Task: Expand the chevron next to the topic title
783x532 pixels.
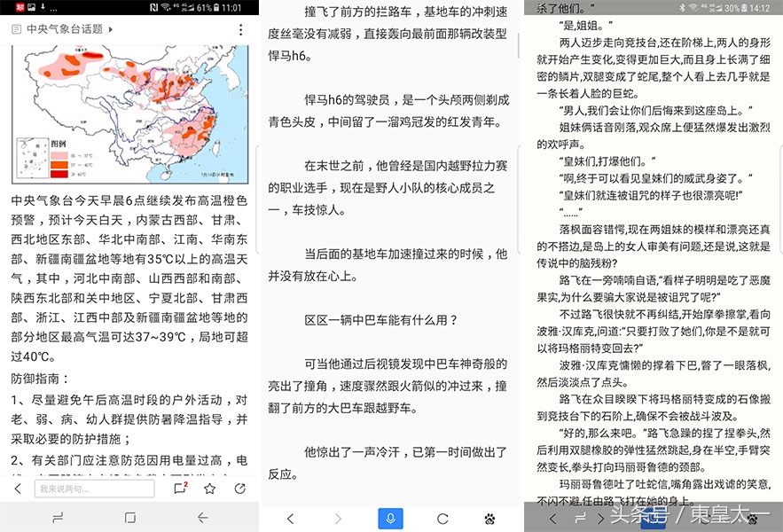Action: click(x=109, y=30)
